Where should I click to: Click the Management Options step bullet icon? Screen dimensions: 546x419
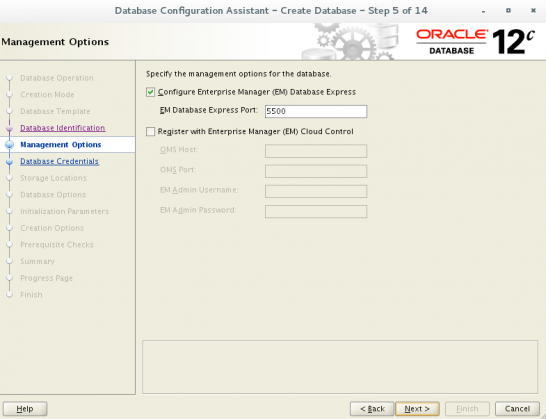point(9,145)
